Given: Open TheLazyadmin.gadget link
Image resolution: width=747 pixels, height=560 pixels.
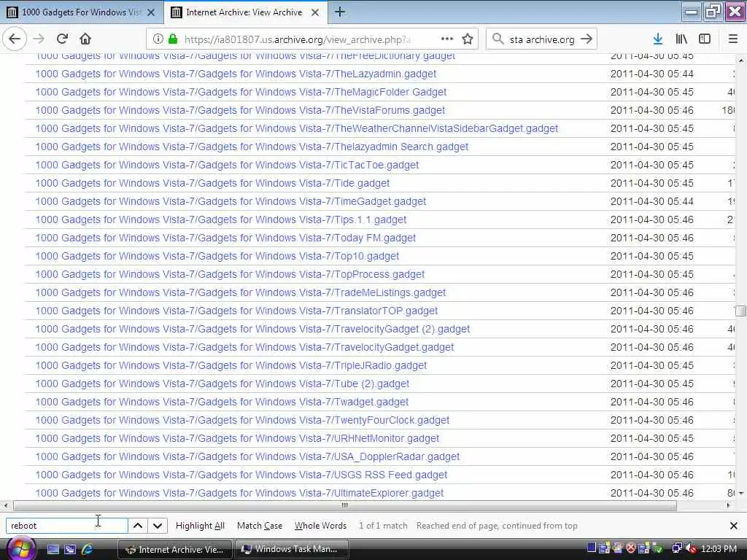Looking at the screenshot, I should pos(236,74).
